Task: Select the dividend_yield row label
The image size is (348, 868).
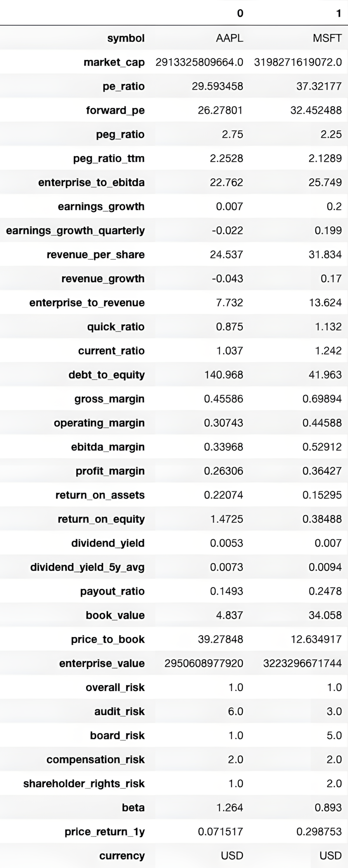Action: 108,543
